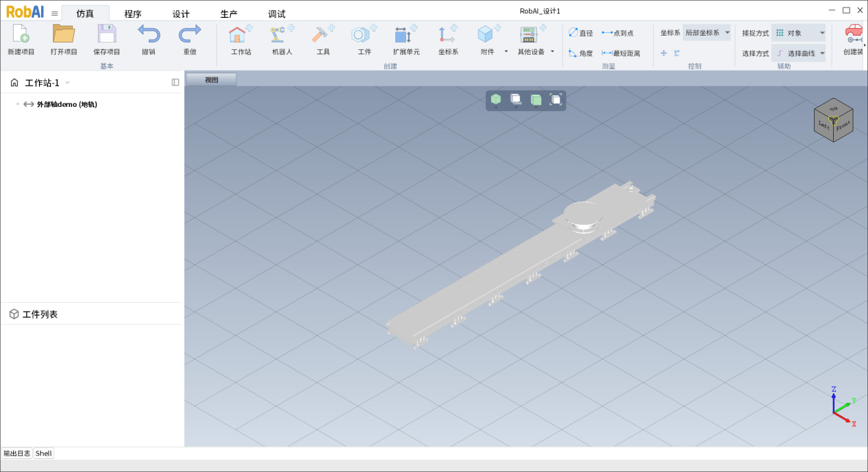
Task: Expand the 工作站-1 chevron dropdown
Action: tap(67, 82)
